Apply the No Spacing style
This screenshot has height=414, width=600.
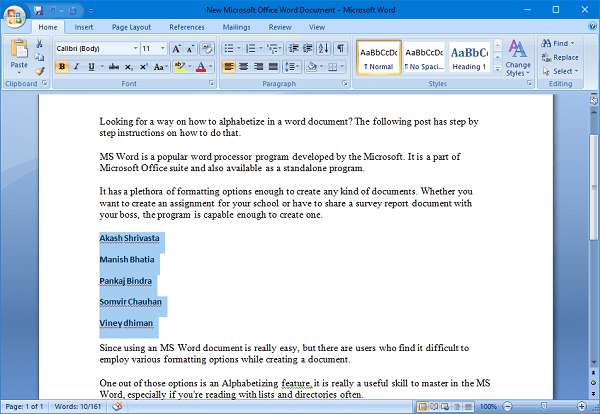pyautogui.click(x=424, y=58)
